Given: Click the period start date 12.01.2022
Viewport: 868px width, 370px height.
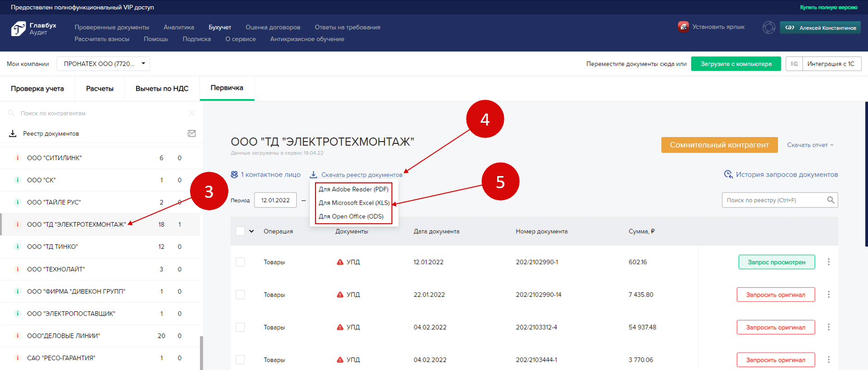Looking at the screenshot, I should tap(276, 200).
